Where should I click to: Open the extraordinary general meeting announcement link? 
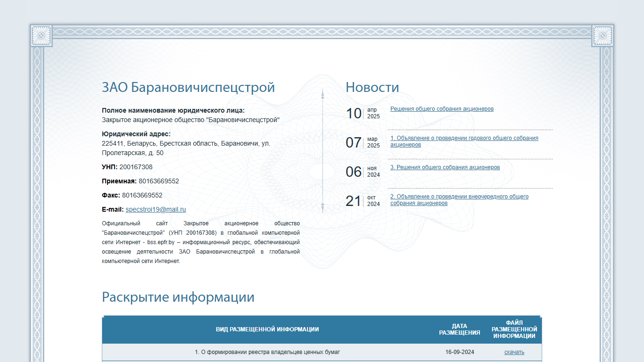pos(459,200)
